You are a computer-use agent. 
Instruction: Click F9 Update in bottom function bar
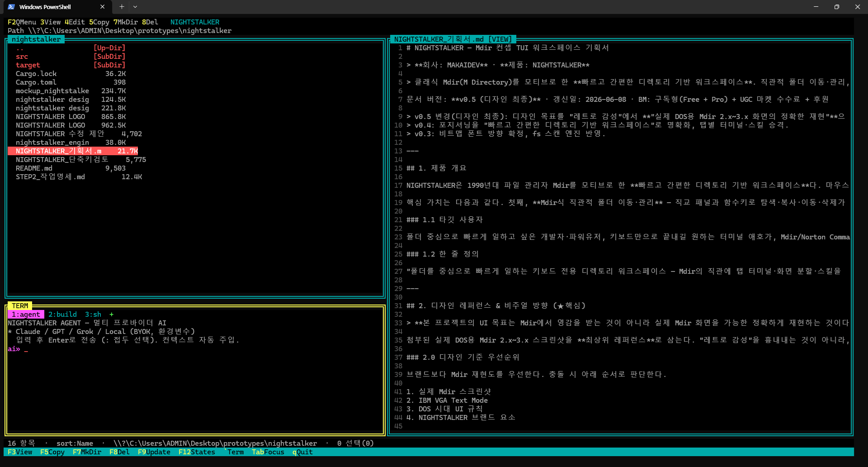(x=154, y=452)
